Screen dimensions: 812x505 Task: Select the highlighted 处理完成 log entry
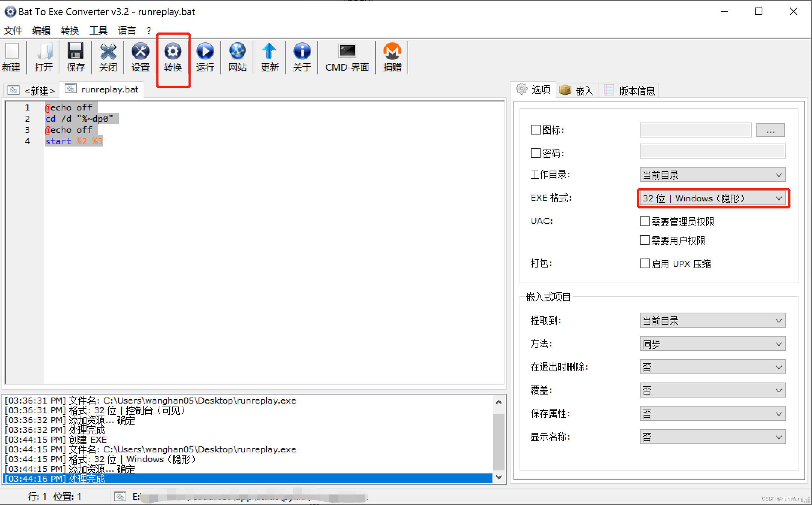click(x=247, y=479)
